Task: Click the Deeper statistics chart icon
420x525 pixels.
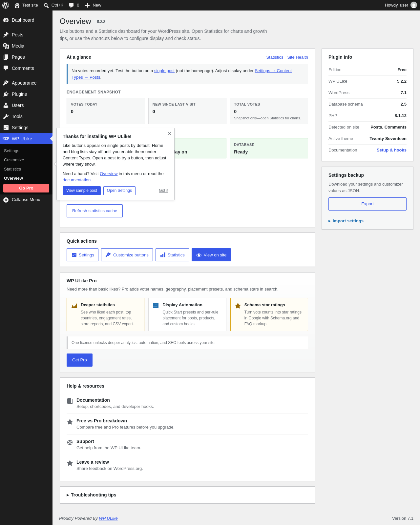Action: (74, 306)
